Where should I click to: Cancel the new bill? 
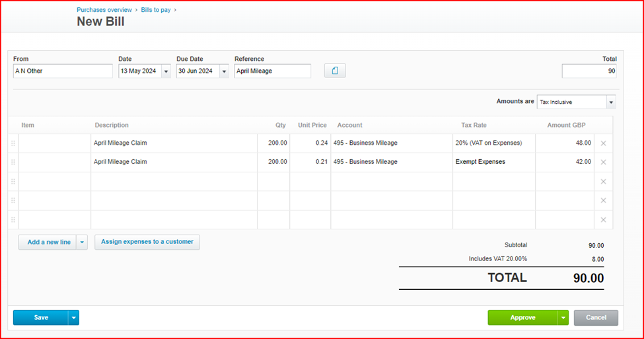click(596, 318)
